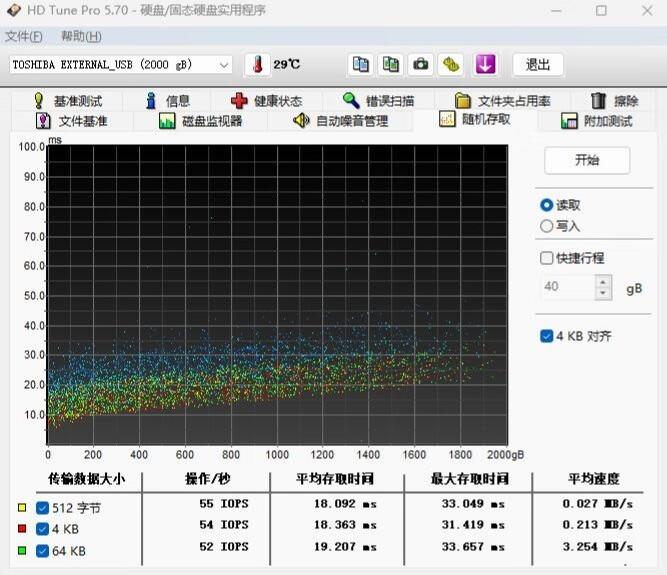Go to the 基准测试 tab
The width and height of the screenshot is (667, 575).
[x=68, y=101]
